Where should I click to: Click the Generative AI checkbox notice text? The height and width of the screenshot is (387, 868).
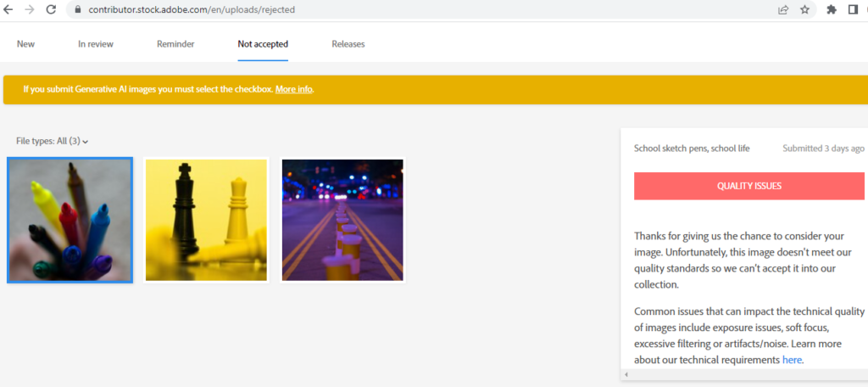click(x=148, y=89)
